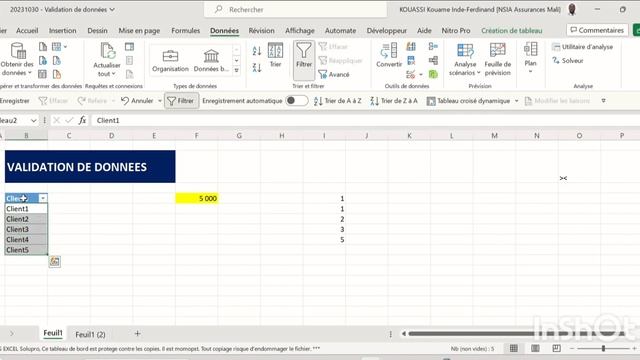Open the Trier sort dialog

pyautogui.click(x=276, y=56)
